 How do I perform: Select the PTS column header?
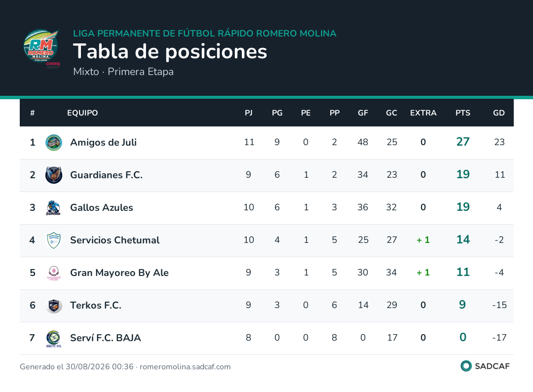(x=462, y=113)
